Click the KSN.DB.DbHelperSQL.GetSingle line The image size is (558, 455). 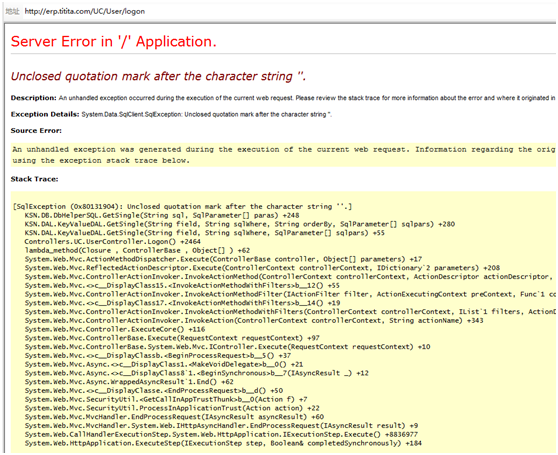[162, 216]
